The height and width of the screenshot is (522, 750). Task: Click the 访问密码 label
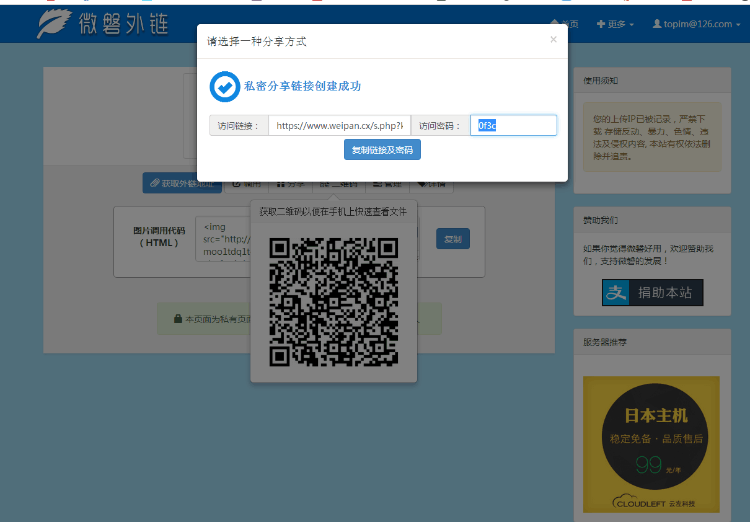click(x=440, y=126)
